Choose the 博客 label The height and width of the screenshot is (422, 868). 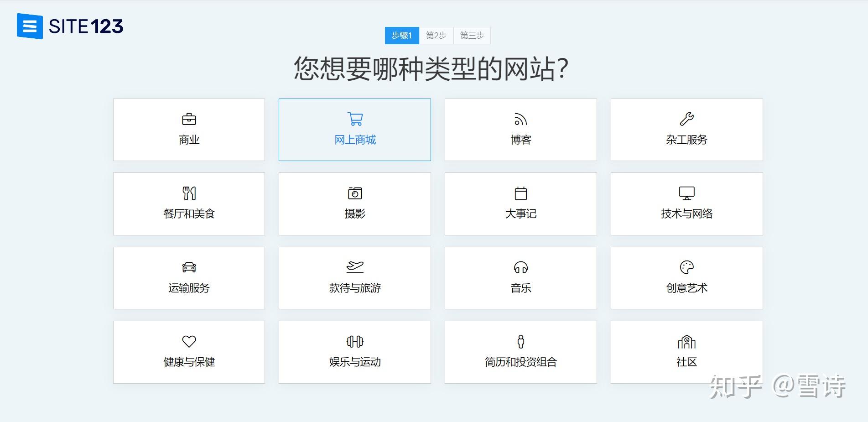(521, 140)
